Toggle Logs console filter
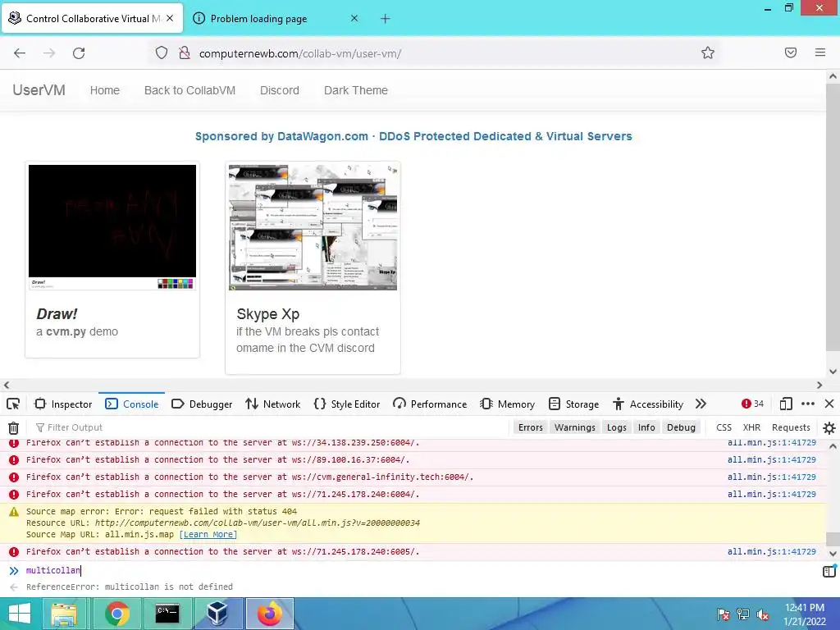The height and width of the screenshot is (630, 840). 617,427
